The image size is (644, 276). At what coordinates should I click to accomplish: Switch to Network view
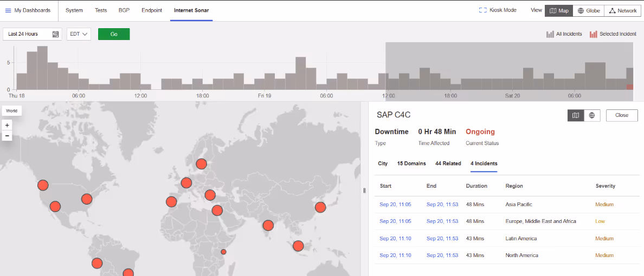point(622,11)
